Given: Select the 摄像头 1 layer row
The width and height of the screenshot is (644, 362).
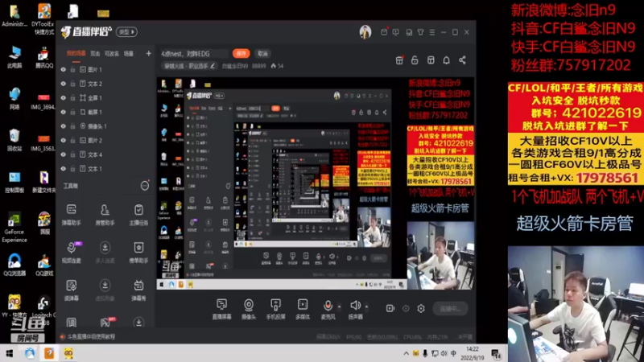Looking at the screenshot, I should 105,126.
